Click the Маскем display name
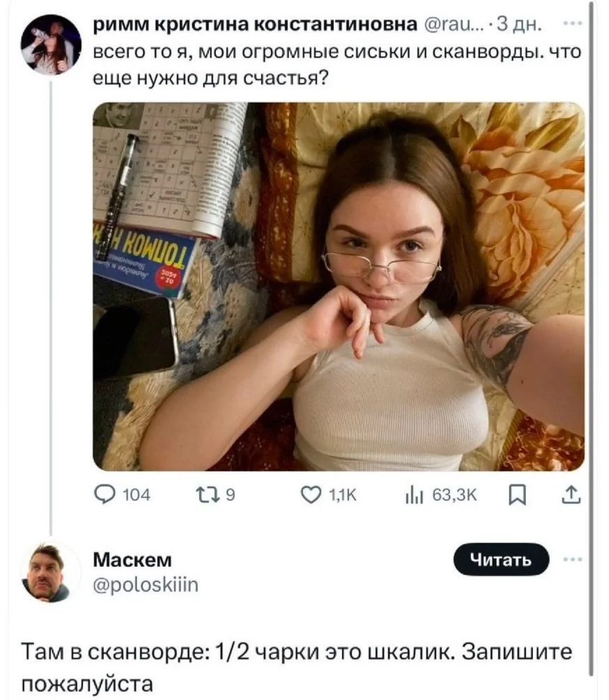The width and height of the screenshot is (609, 700). (x=132, y=560)
